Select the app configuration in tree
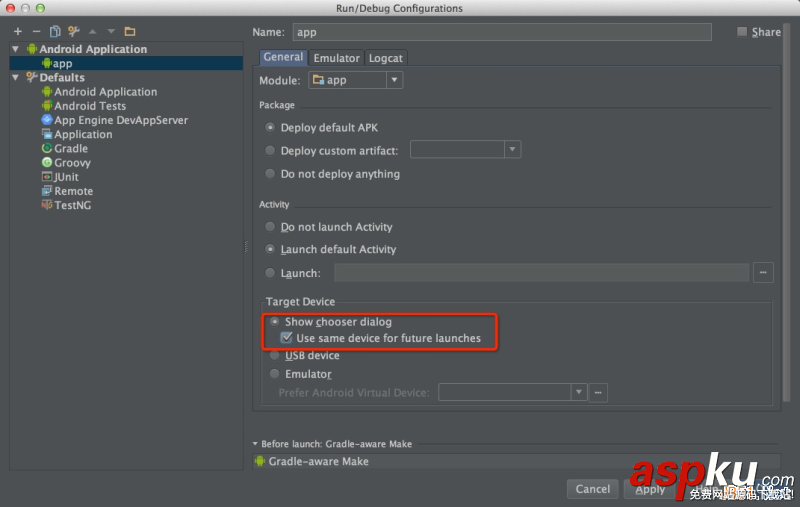Image resolution: width=800 pixels, height=507 pixels. (126, 63)
